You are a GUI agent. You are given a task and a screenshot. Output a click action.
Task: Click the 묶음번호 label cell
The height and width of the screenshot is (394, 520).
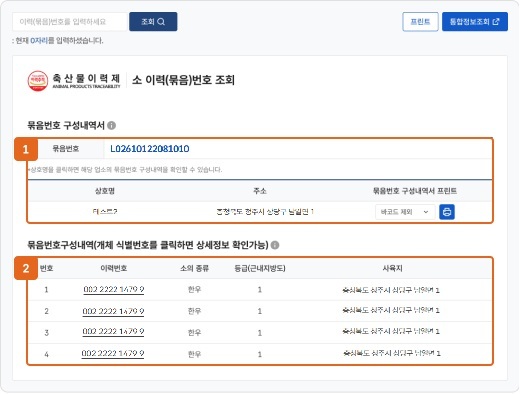pyautogui.click(x=66, y=149)
